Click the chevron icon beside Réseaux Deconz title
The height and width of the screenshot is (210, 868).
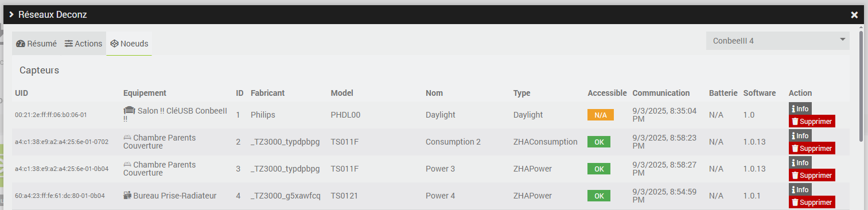[11, 15]
